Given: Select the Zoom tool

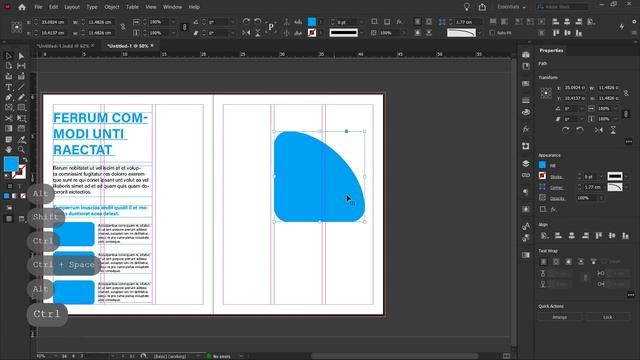Looking at the screenshot, I should 21,149.
